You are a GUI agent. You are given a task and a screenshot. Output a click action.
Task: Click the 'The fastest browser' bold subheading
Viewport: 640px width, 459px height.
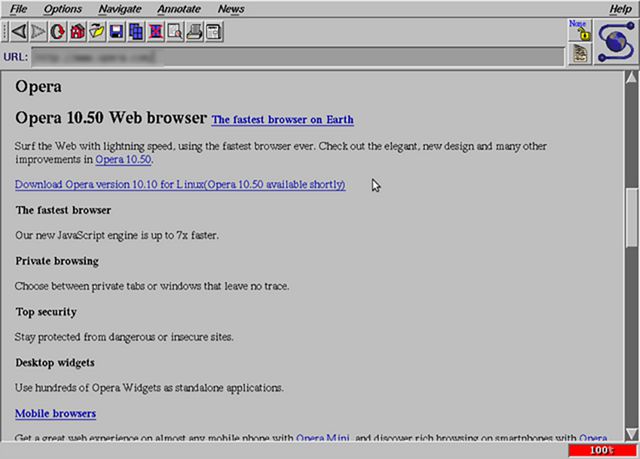63,210
